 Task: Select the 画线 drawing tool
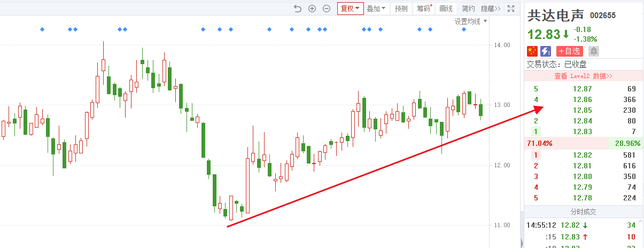click(446, 9)
